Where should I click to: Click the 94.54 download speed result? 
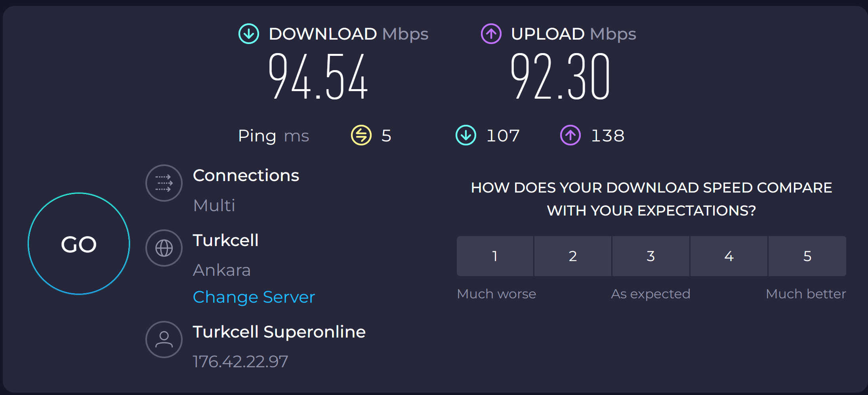[318, 76]
